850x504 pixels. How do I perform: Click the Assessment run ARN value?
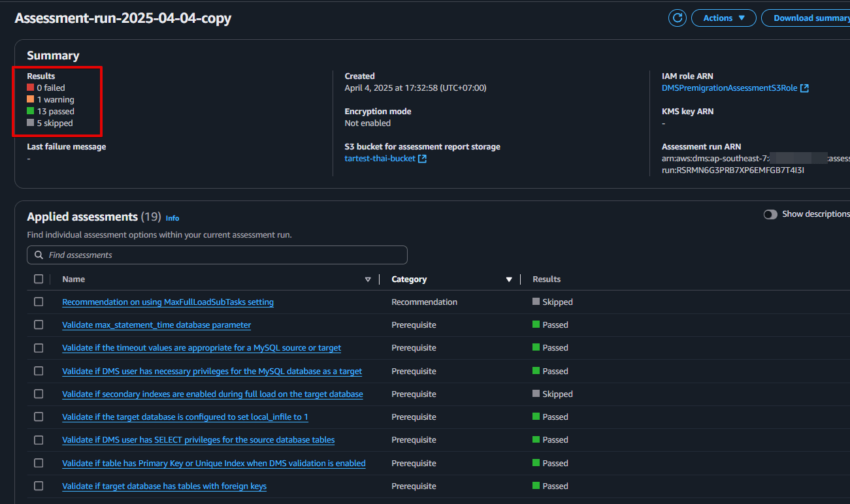point(755,165)
